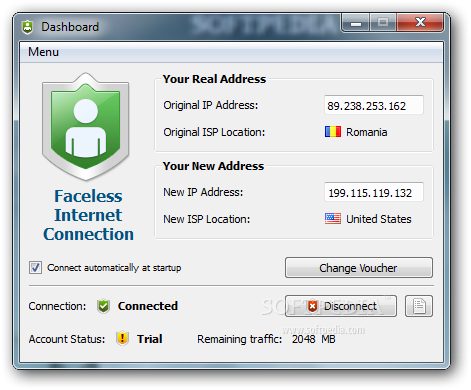Click the Account Status label
471x390 pixels.
67,339
